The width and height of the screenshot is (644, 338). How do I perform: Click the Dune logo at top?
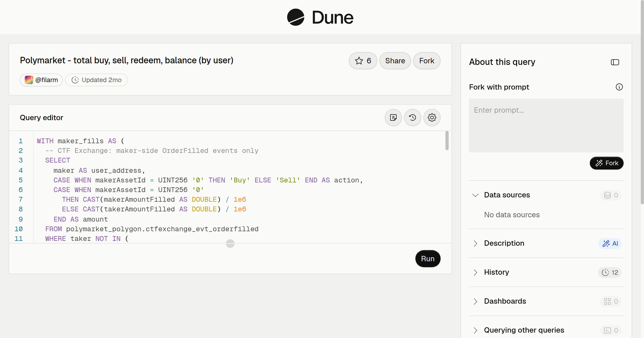pos(320,17)
